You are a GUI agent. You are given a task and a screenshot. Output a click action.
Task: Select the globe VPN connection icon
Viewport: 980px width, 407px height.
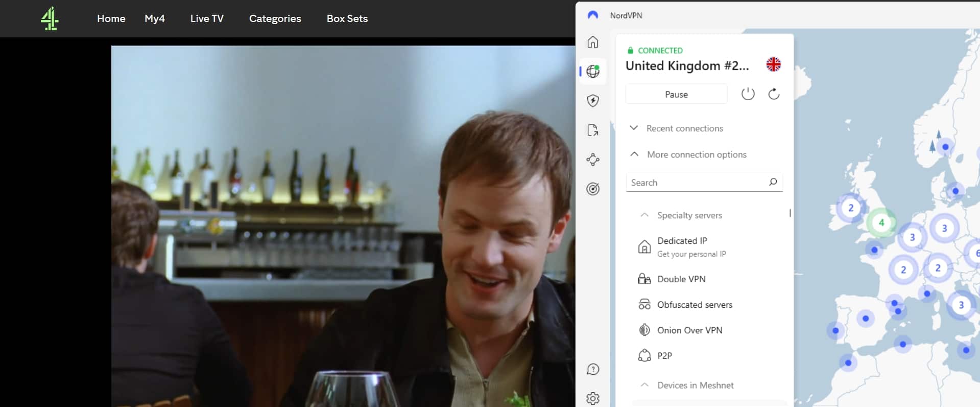[593, 71]
